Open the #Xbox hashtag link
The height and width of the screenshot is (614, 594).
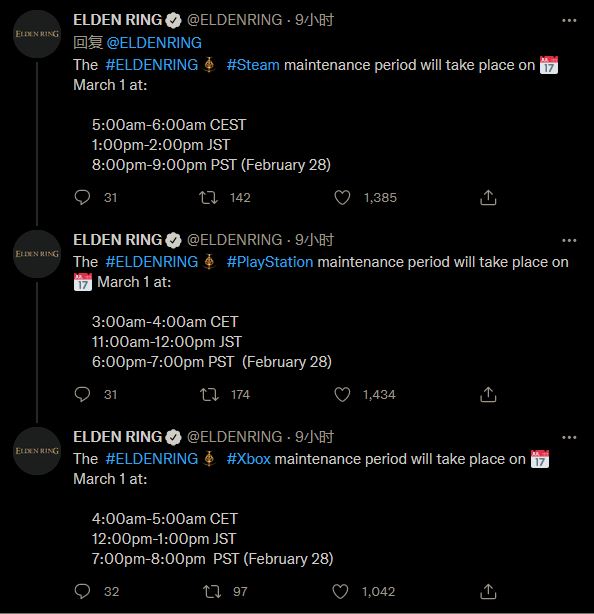coord(248,459)
